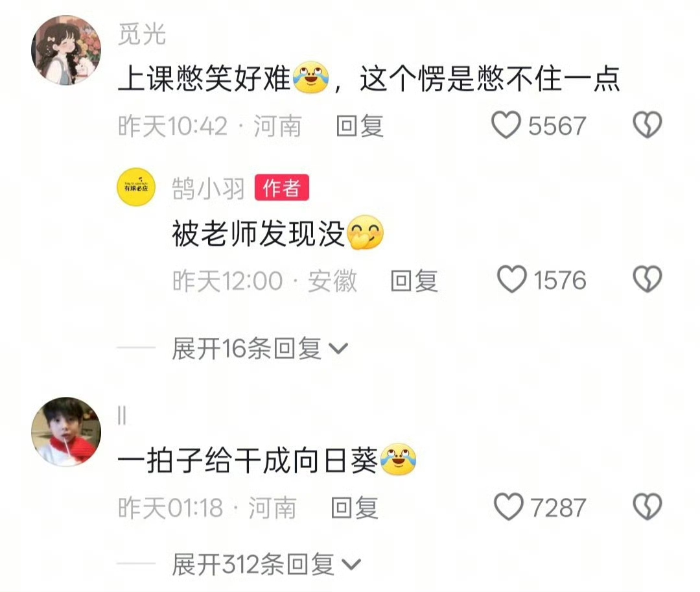This screenshot has height=592, width=700.
Task: Tap the chevron beside 展开16条回复
Action: (338, 349)
